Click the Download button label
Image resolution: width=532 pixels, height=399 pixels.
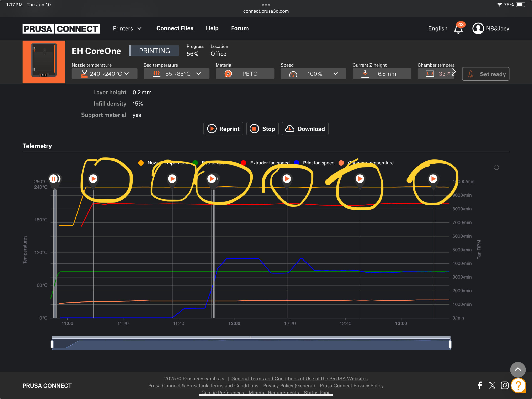311,129
